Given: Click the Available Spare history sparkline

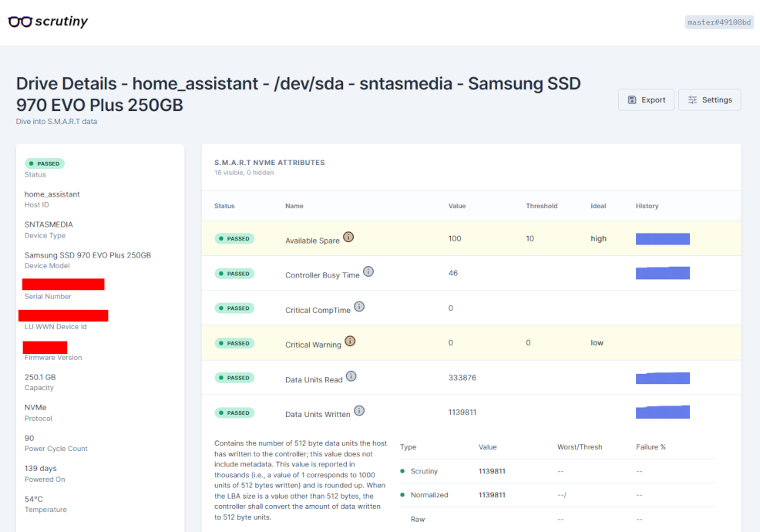Looking at the screenshot, I should (x=663, y=238).
